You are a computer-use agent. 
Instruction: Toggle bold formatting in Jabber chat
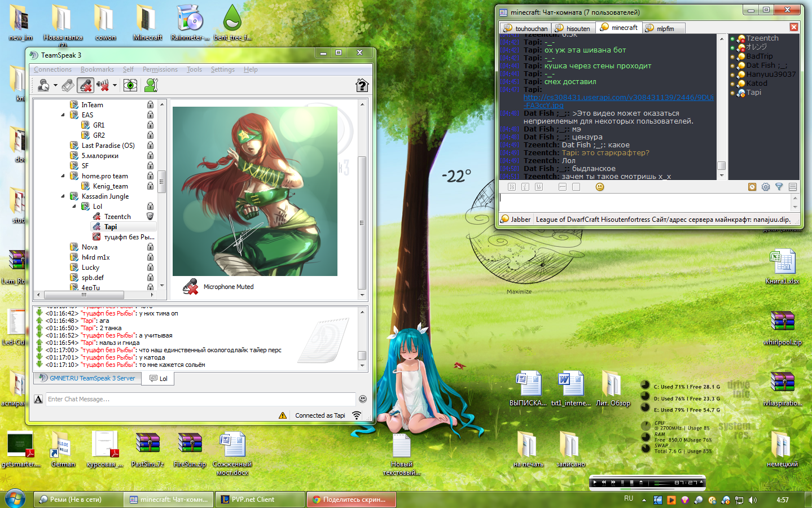[x=511, y=187]
